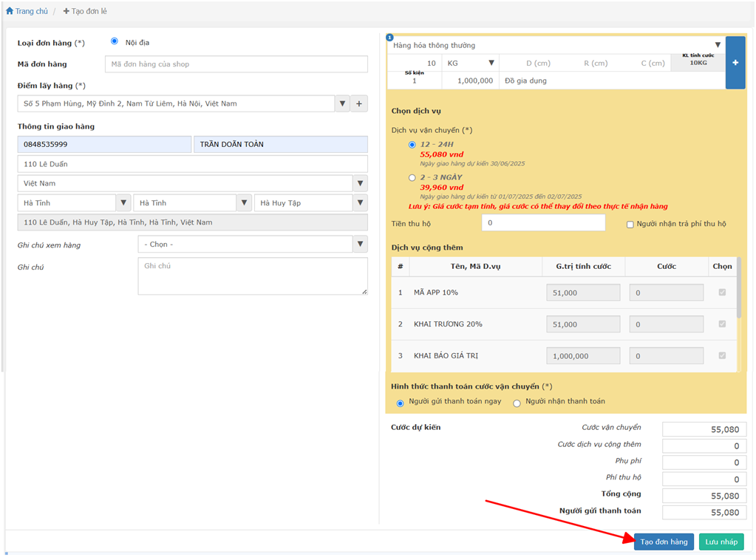756x560 pixels.
Task: Click 39,960 vnd price text
Action: tap(442, 187)
